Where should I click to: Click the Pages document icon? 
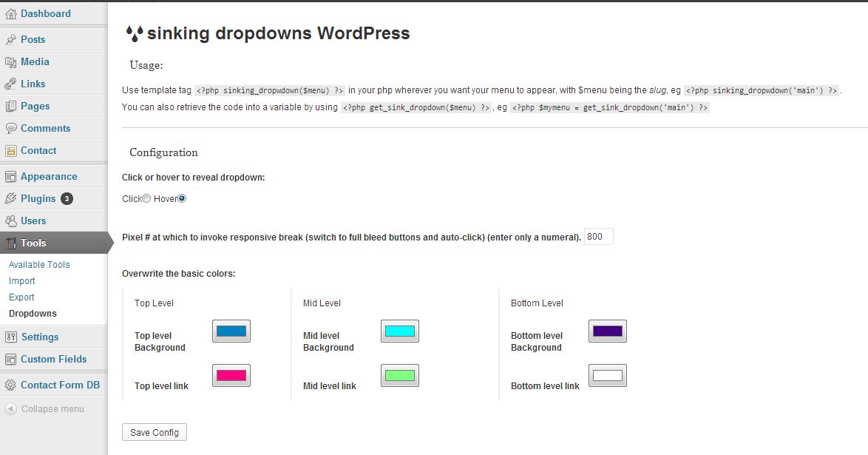(10, 107)
